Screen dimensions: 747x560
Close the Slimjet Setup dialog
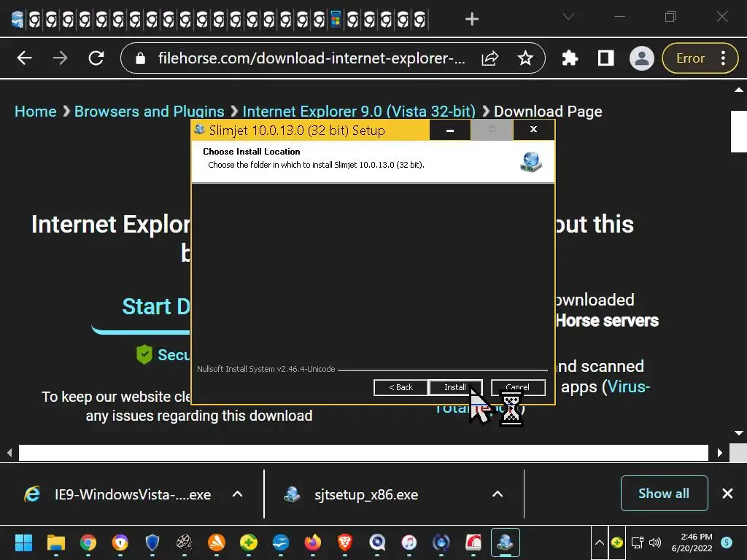(533, 130)
